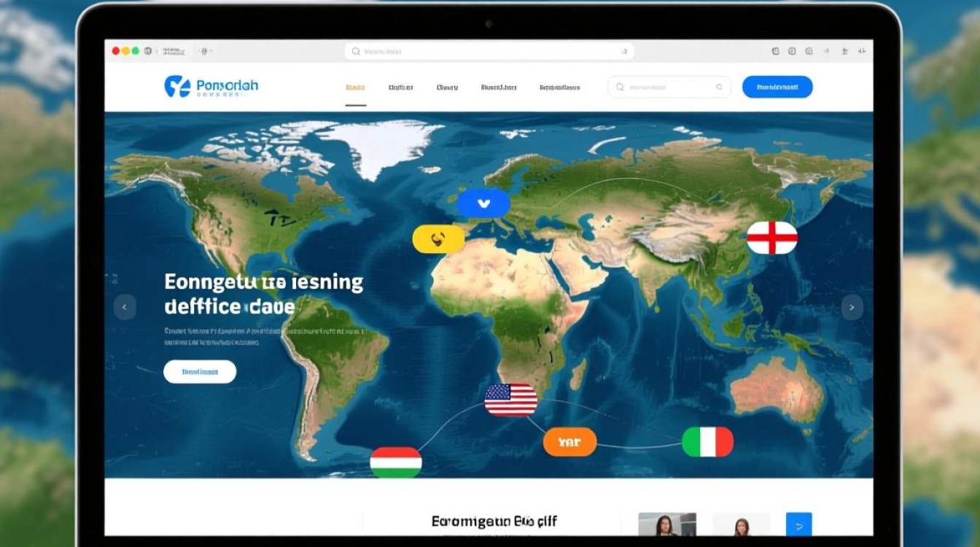Screen dimensions: 980x547
Task: Select the orange underlined active navigation tab
Action: pyautogui.click(x=355, y=88)
